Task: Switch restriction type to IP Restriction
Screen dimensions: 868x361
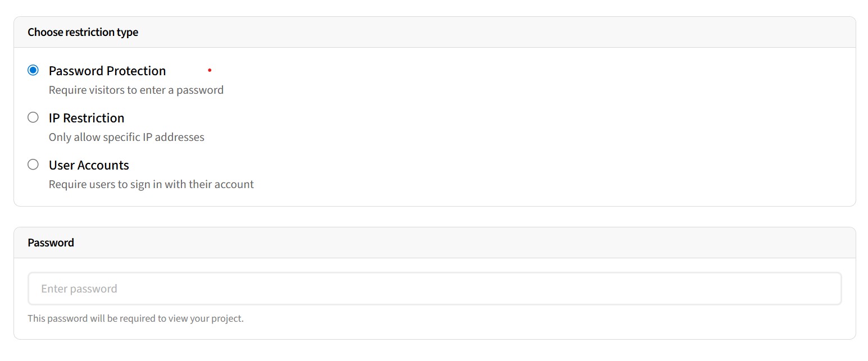Action: (33, 117)
